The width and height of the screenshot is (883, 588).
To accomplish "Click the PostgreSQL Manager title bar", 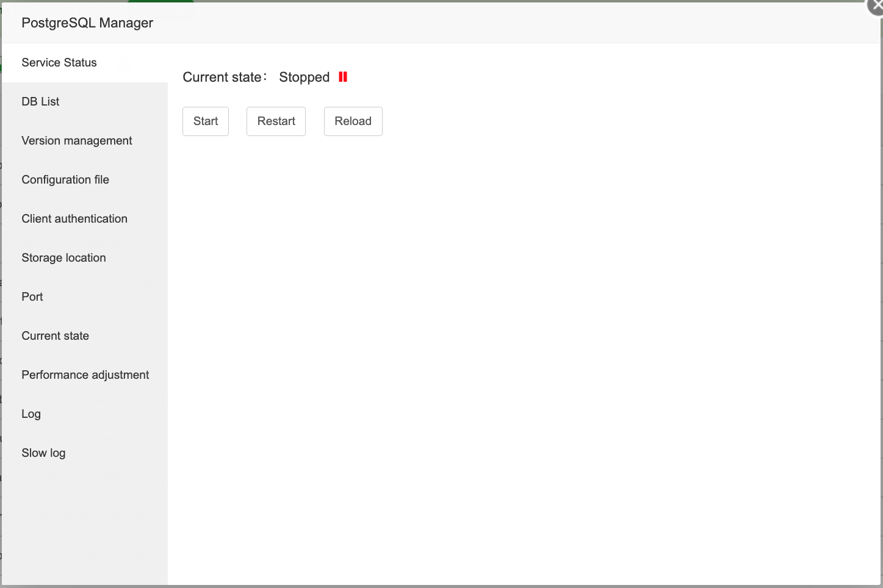I will (x=87, y=23).
